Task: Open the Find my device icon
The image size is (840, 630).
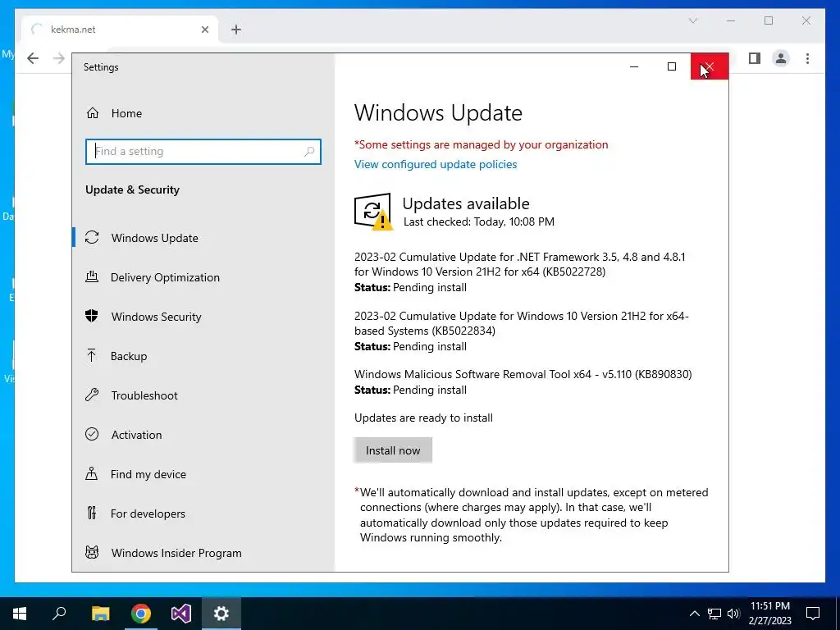Action: coord(92,474)
